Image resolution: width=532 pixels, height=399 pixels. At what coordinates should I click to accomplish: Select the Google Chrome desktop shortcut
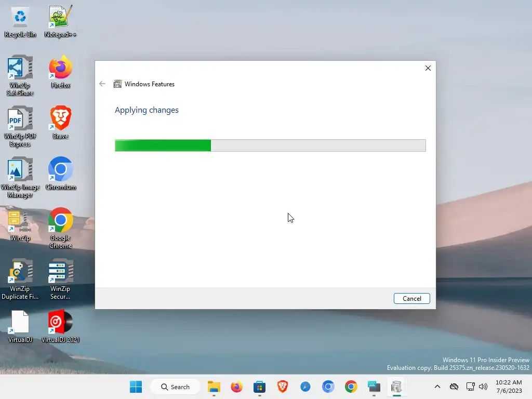pyautogui.click(x=60, y=228)
